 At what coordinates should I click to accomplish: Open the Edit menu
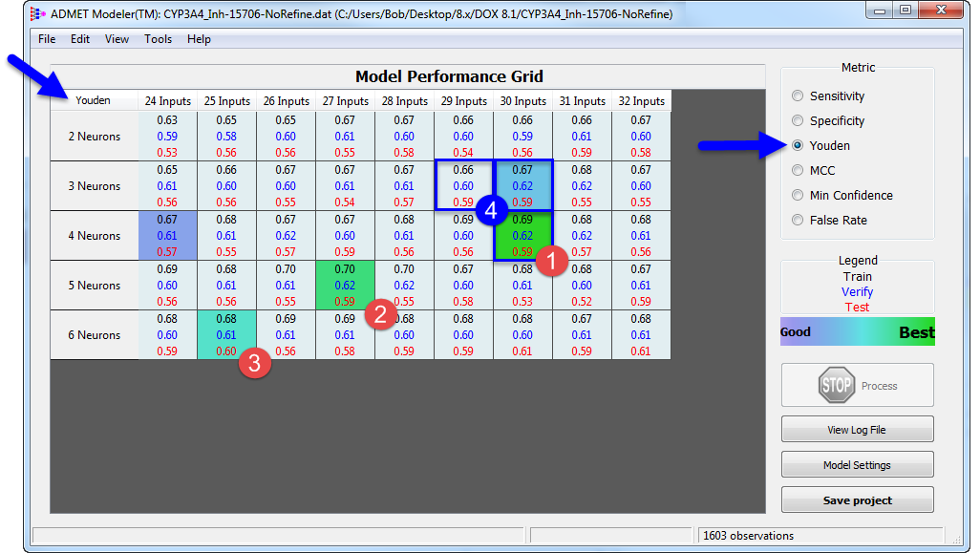tap(80, 39)
